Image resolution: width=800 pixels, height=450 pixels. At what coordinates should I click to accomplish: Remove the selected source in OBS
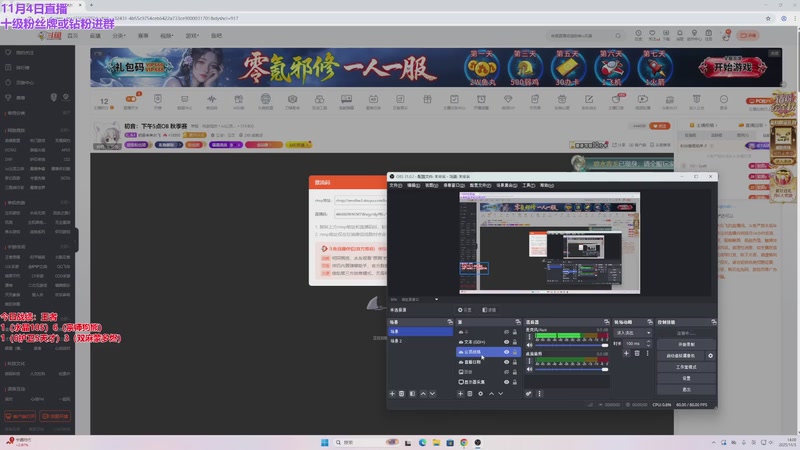(x=470, y=394)
